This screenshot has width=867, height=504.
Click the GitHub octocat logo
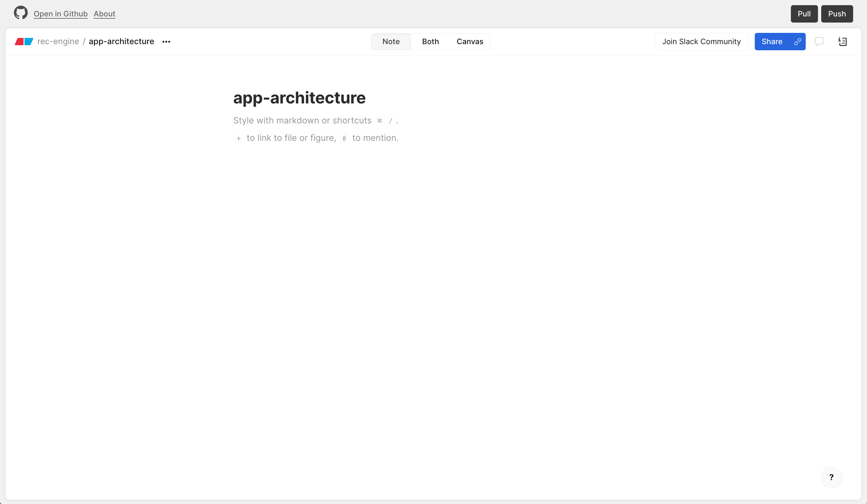(21, 13)
